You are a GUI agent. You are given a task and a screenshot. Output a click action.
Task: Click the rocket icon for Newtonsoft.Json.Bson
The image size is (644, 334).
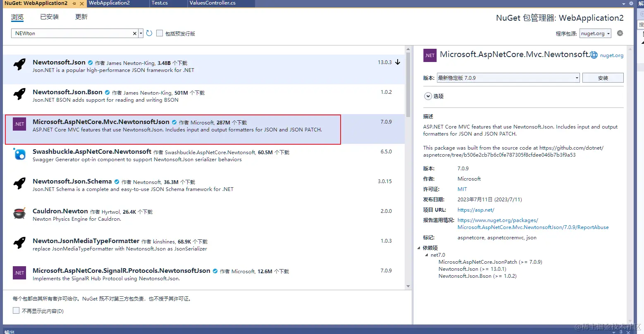click(x=19, y=94)
